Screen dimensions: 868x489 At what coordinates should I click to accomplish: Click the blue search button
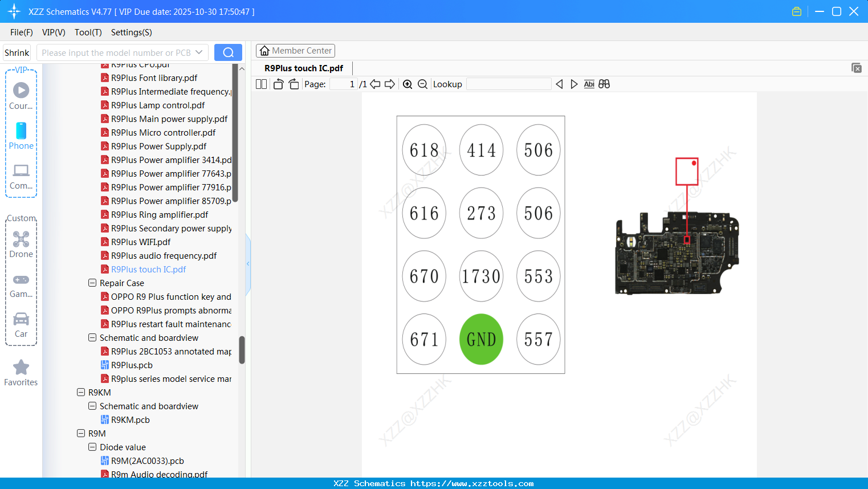click(x=228, y=52)
